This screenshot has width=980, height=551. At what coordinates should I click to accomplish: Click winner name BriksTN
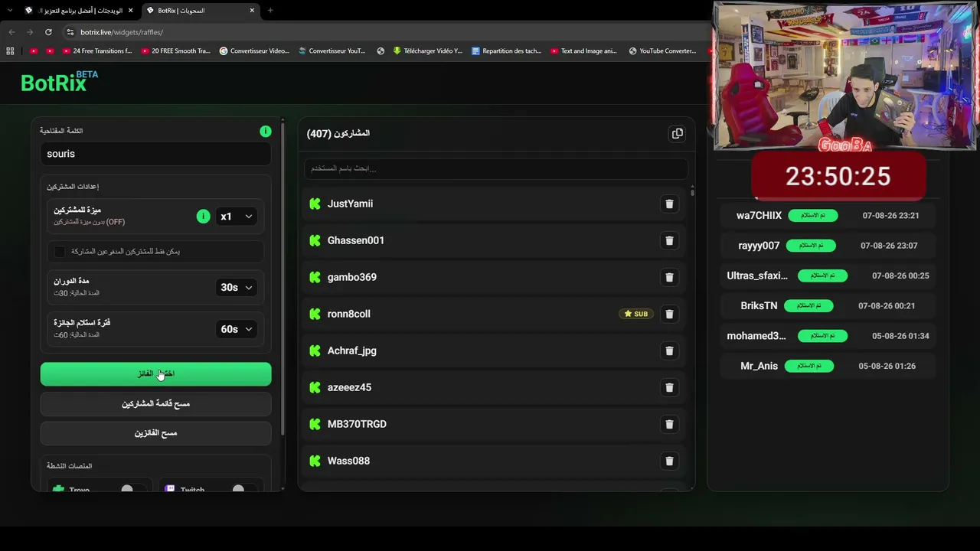click(759, 305)
